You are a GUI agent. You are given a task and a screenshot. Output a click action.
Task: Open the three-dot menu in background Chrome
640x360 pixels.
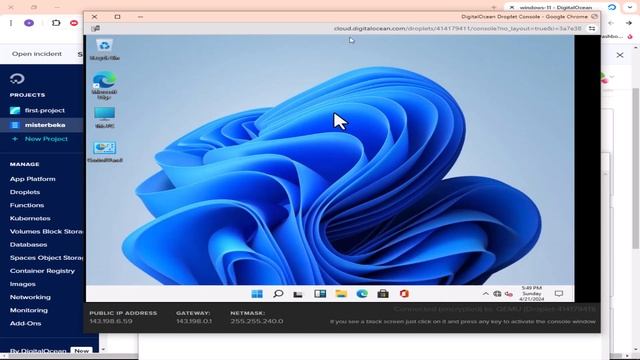coord(11,23)
